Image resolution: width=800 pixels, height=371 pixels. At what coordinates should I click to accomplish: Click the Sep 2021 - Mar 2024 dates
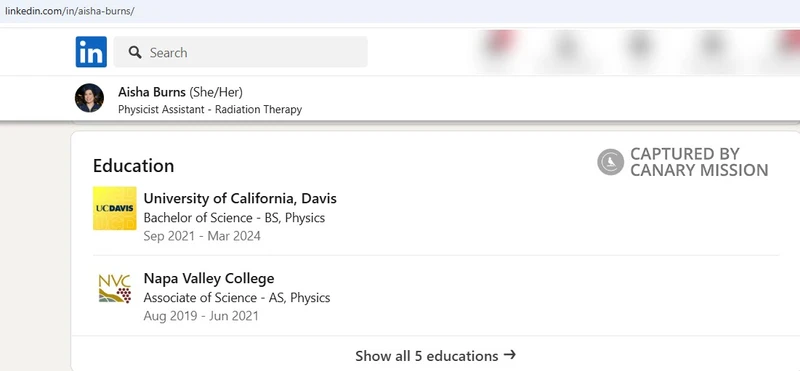[202, 236]
